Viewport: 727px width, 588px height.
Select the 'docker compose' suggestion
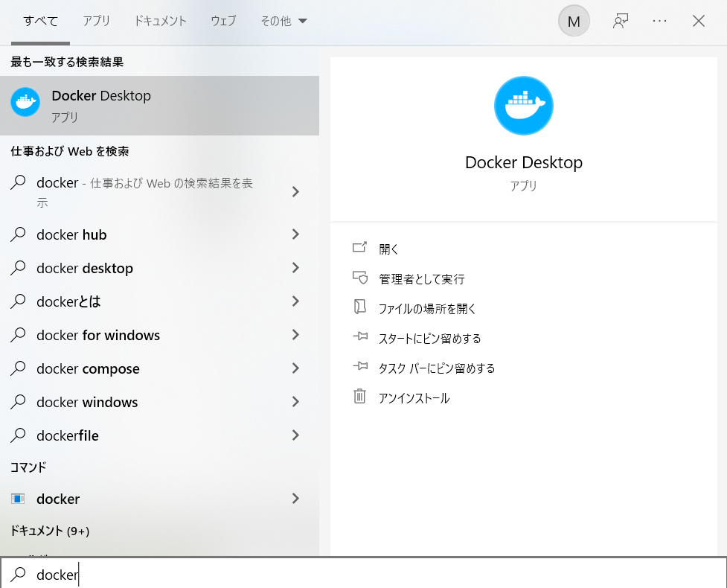click(x=159, y=368)
